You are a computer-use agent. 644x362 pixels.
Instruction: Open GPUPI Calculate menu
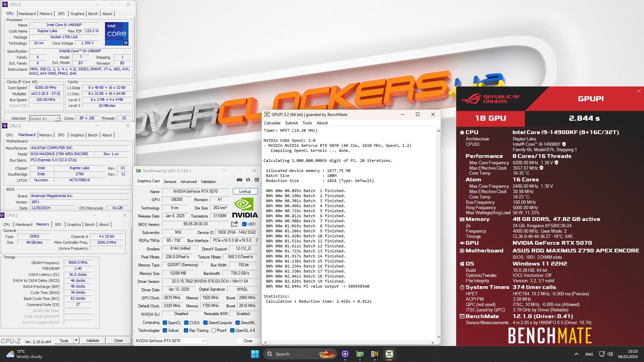tap(272, 123)
